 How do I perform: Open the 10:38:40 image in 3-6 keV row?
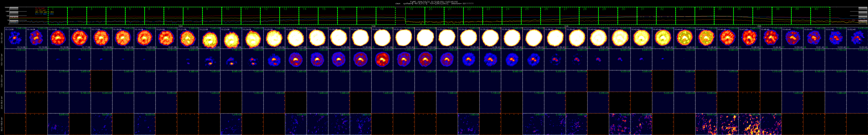coord(555,38)
